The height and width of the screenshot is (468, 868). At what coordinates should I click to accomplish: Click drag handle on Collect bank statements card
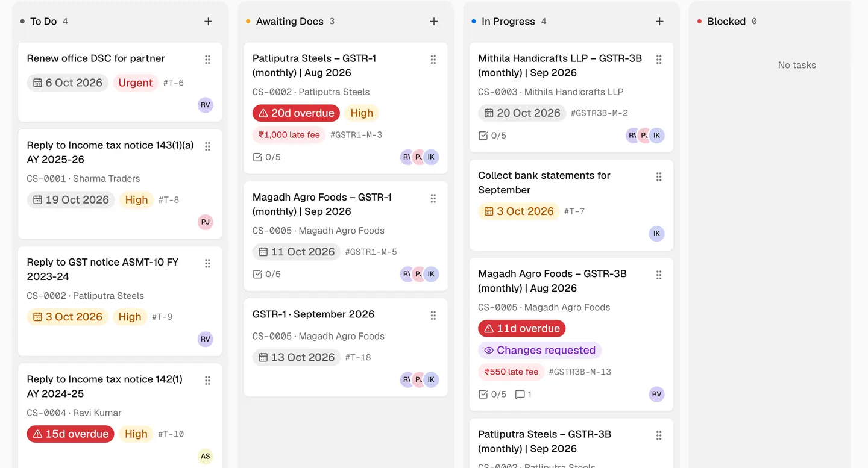tap(659, 176)
